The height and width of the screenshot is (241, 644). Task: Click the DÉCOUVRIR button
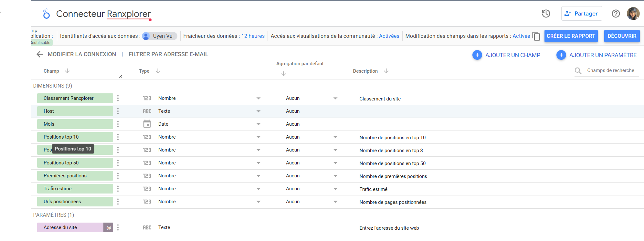(622, 36)
